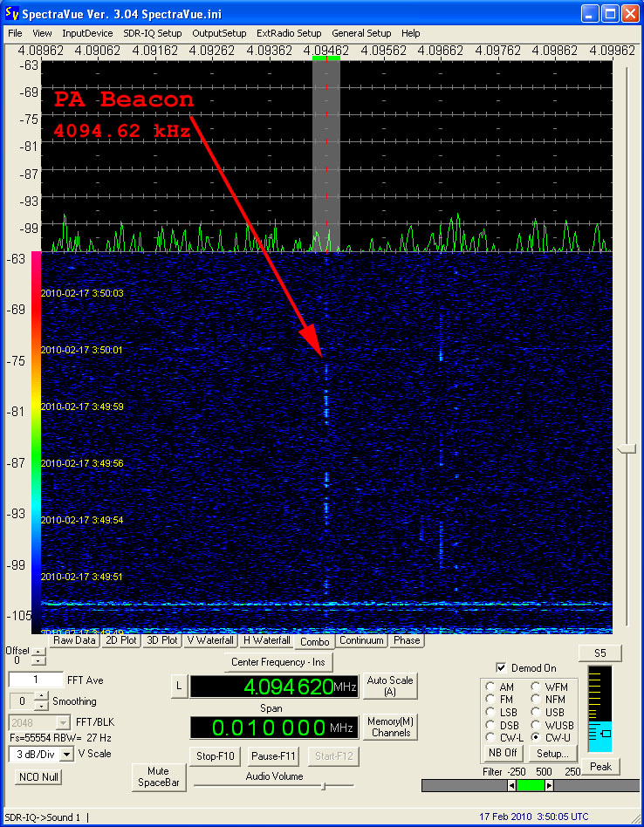Open the Help menu
The image size is (644, 827).
pos(410,33)
